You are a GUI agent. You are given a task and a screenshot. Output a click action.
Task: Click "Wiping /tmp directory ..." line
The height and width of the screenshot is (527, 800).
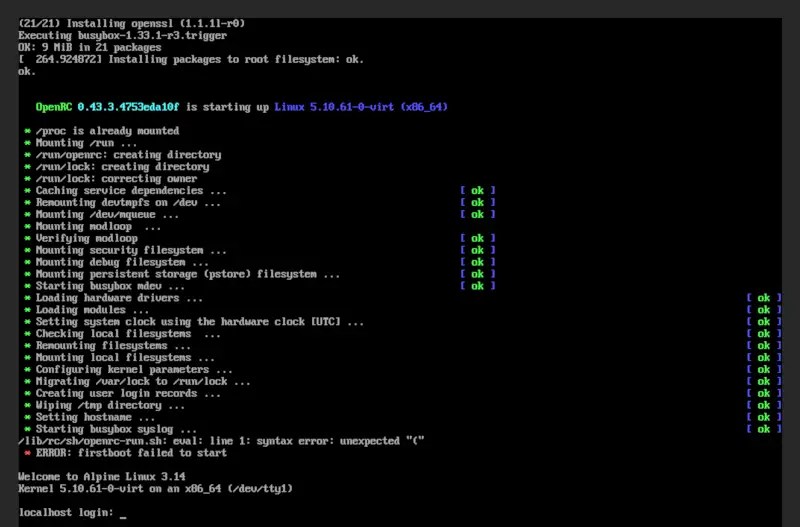tap(110, 406)
